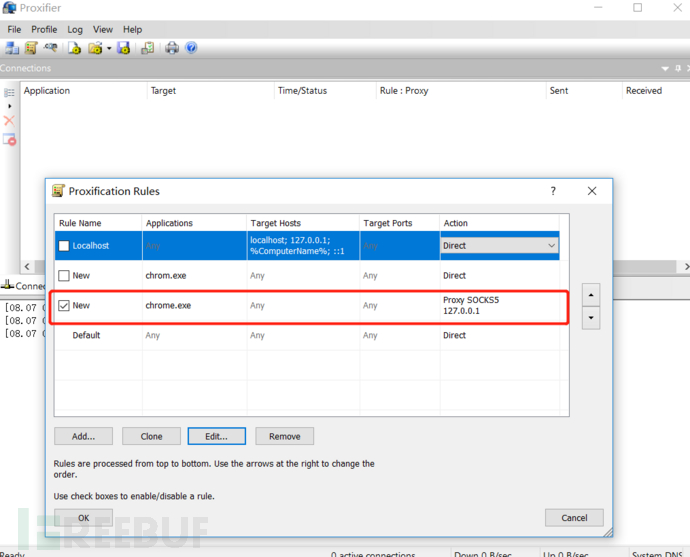Click the printer icon in toolbar
The height and width of the screenshot is (557, 690).
[172, 48]
